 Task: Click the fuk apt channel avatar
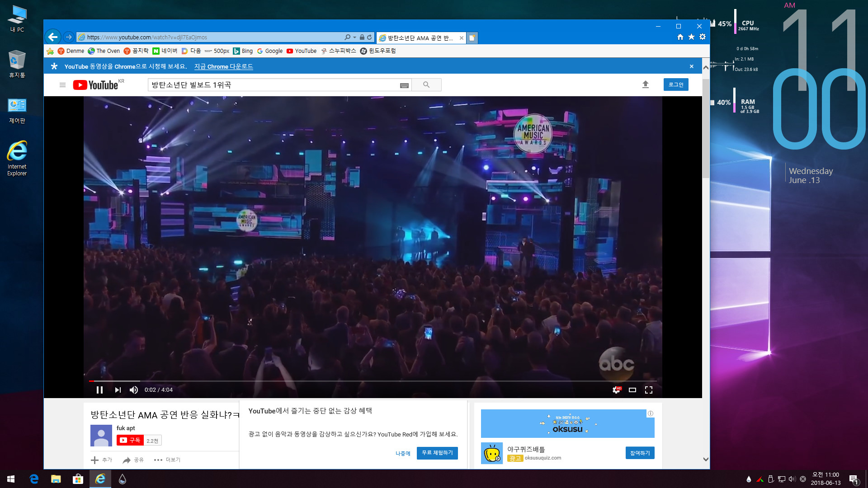pos(101,436)
